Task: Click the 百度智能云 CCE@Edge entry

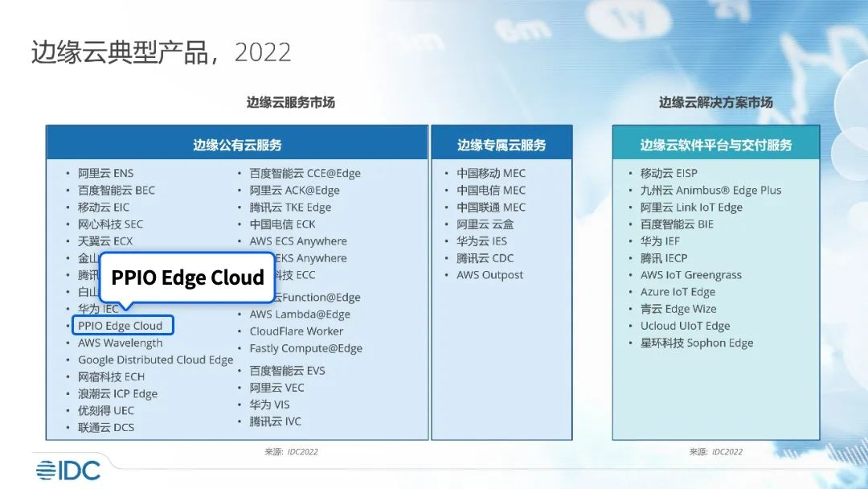Action: click(305, 174)
